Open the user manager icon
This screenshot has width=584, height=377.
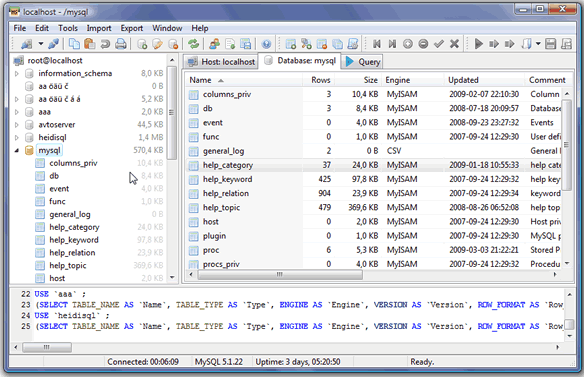[x=215, y=44]
